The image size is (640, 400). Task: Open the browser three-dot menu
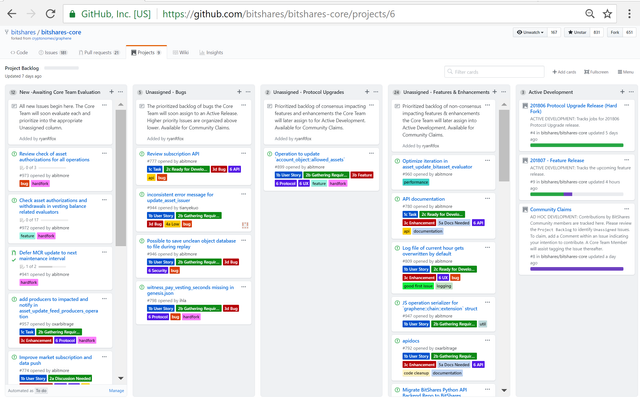[x=629, y=14]
